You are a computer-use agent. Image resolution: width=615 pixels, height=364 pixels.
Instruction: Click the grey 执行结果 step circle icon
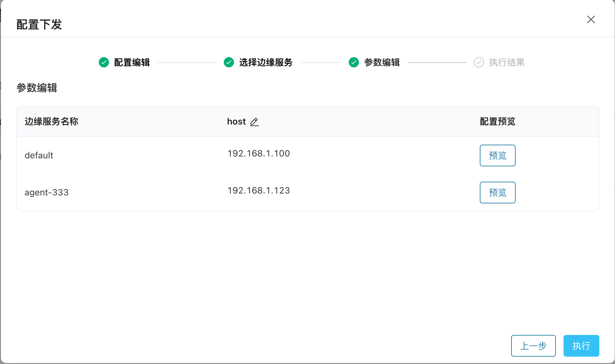(x=479, y=62)
